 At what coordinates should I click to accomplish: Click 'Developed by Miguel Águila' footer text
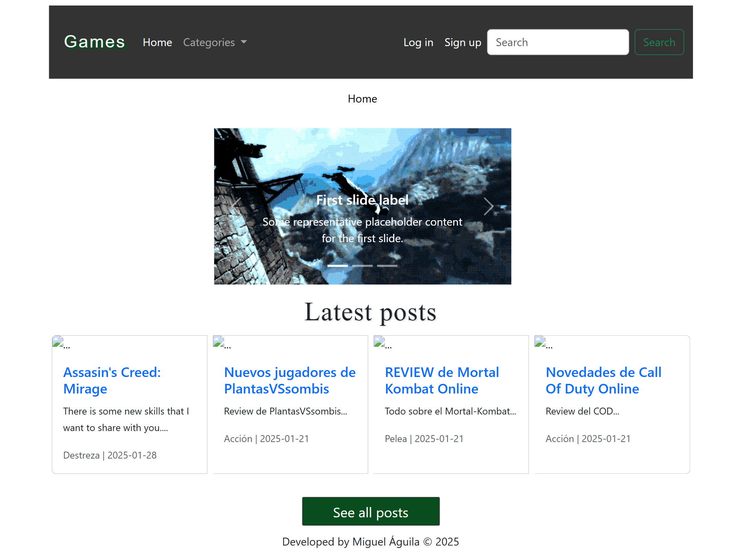[370, 542]
